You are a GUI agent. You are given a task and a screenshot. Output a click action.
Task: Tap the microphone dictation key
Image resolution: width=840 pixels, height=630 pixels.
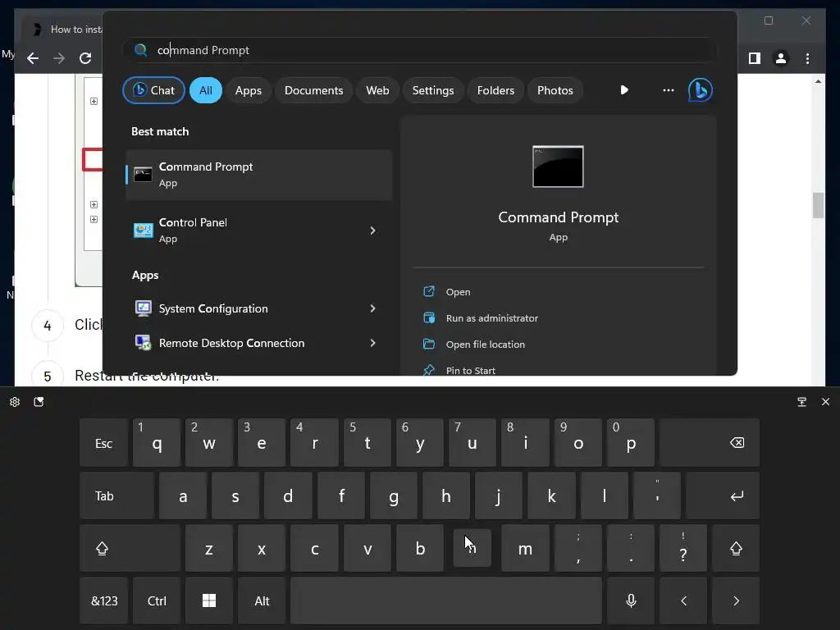(631, 600)
